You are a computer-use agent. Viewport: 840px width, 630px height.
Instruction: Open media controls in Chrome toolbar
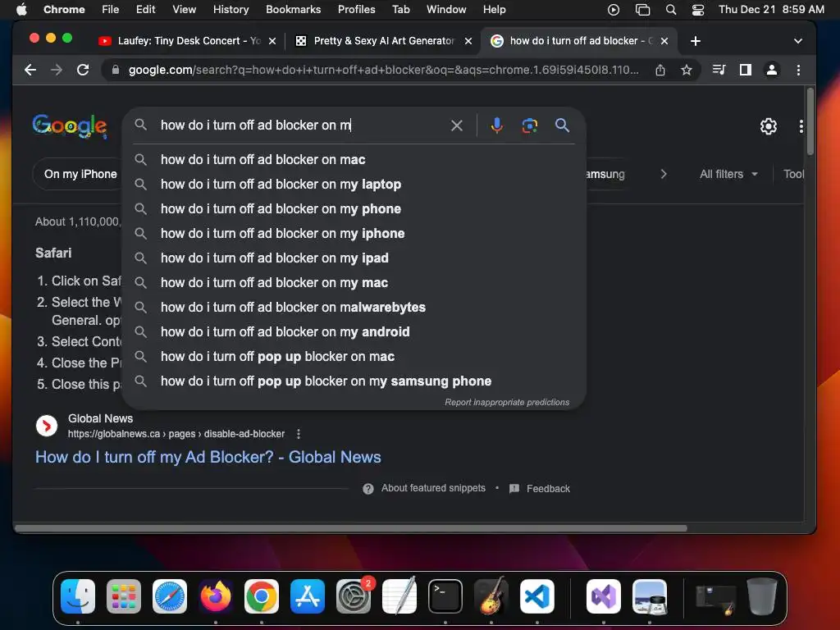719,70
